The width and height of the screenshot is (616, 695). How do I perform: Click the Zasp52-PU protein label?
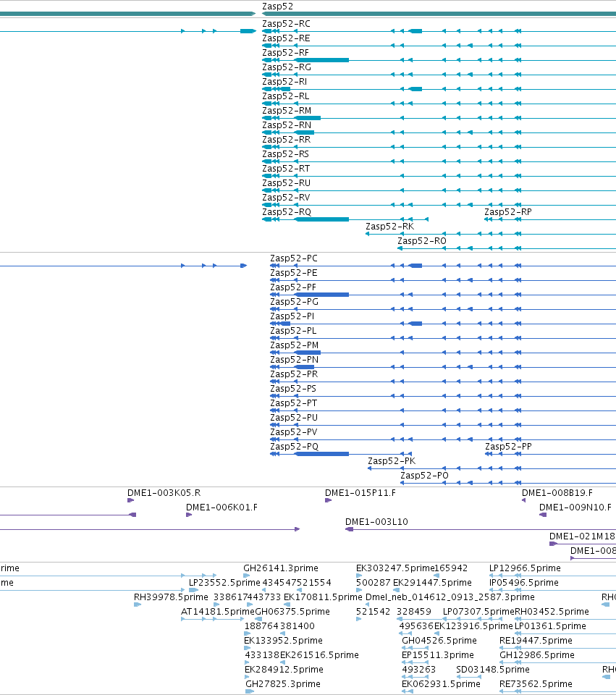click(295, 418)
